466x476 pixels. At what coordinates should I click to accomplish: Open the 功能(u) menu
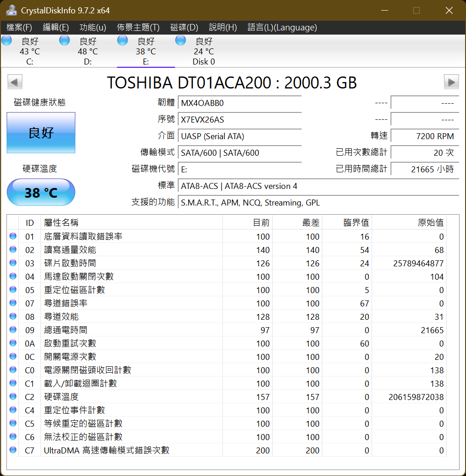click(x=93, y=28)
